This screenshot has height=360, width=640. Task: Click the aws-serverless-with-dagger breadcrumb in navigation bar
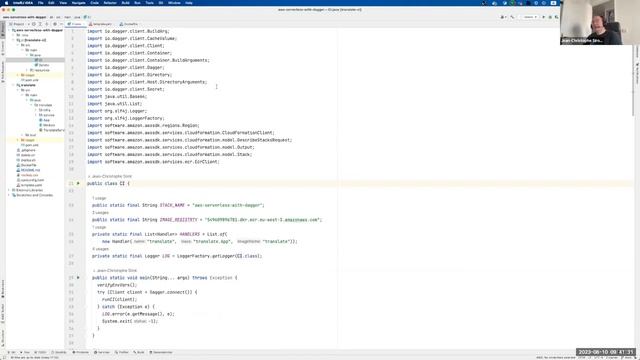tap(24, 17)
